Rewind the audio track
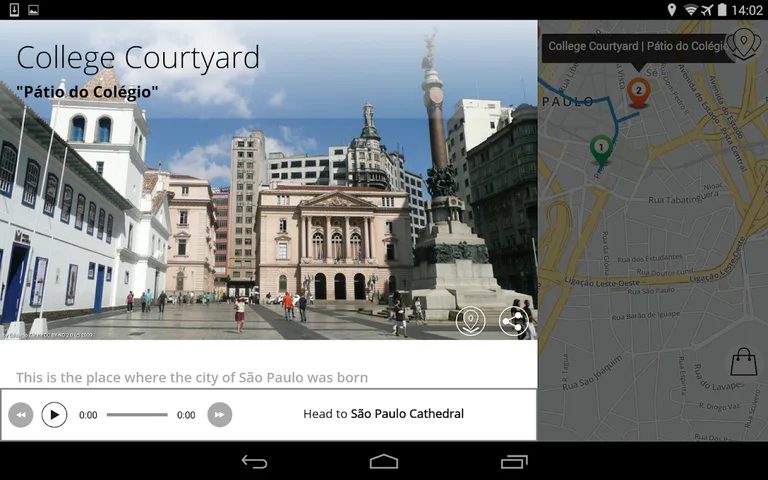The image size is (768, 480). tap(21, 415)
